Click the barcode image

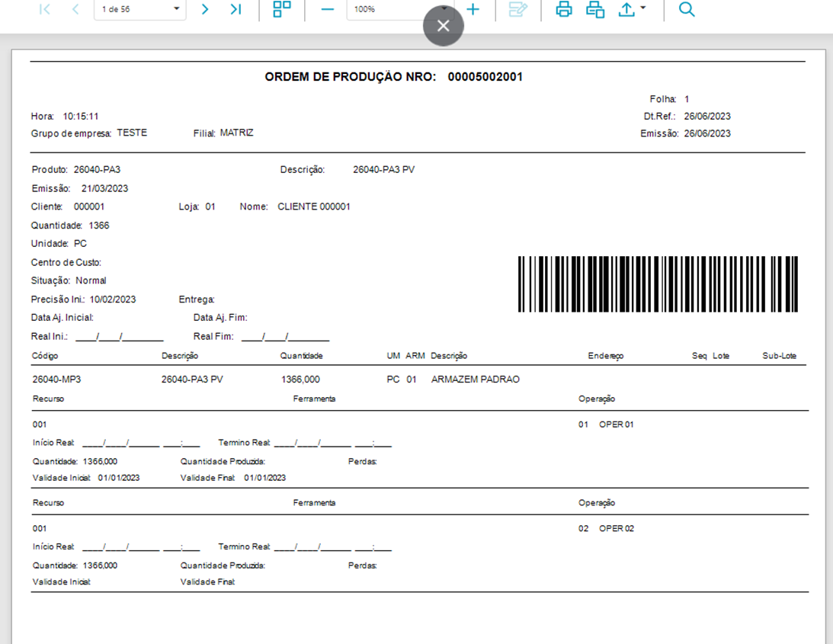pos(658,284)
